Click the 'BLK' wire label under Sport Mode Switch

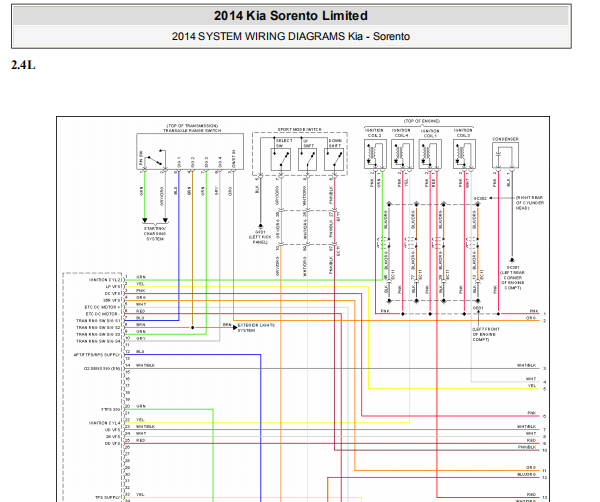coord(257,189)
